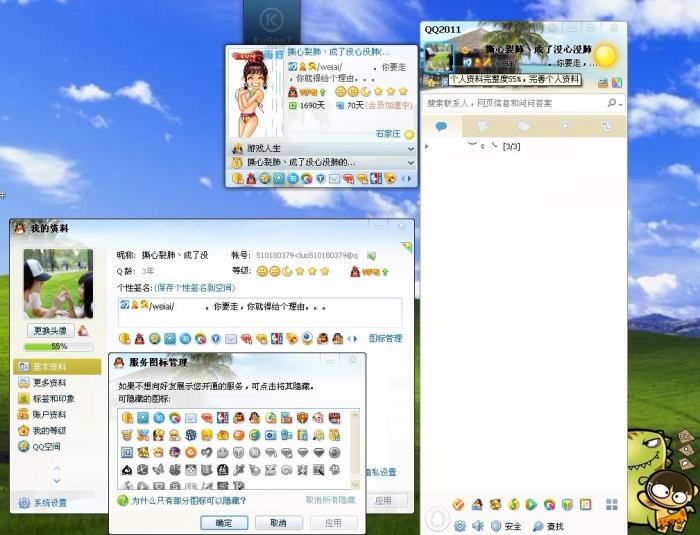The height and width of the screenshot is (535, 700).
Task: Click 取消 in 服务图标管理 dialog
Action: (279, 523)
